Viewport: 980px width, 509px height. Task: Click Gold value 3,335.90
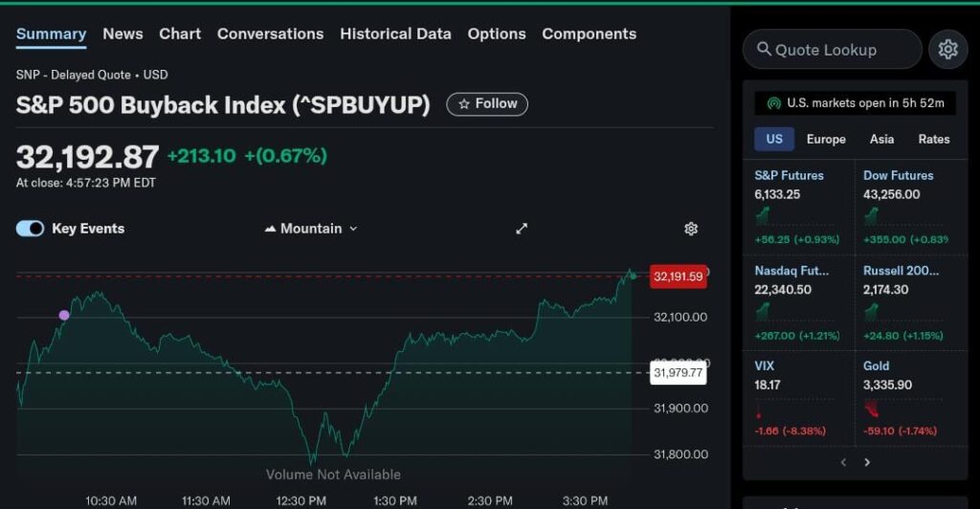coord(887,385)
